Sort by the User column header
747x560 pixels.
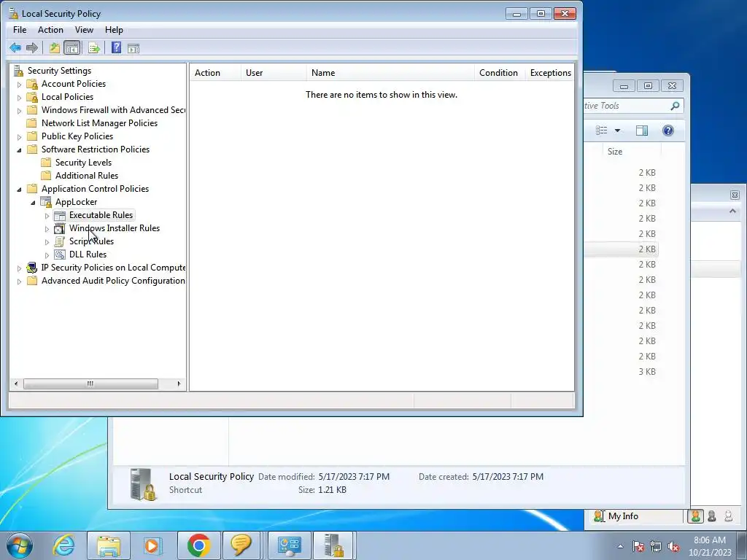point(274,73)
